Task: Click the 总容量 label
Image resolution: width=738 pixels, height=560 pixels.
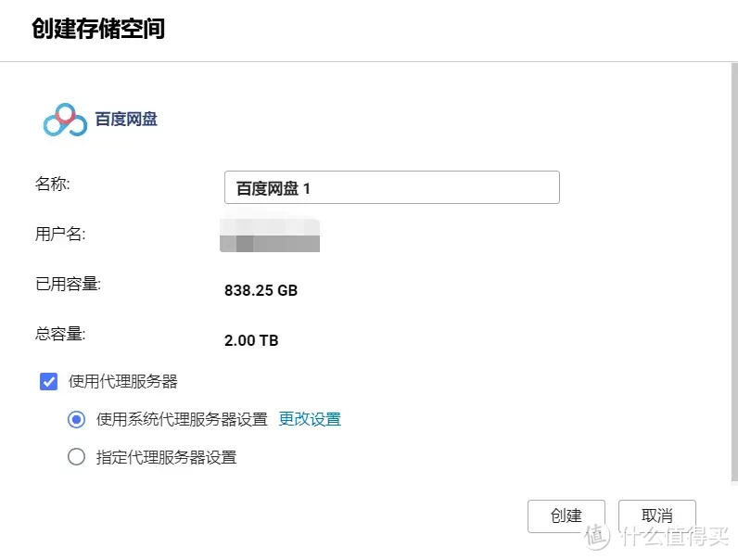Action: pyautogui.click(x=60, y=334)
